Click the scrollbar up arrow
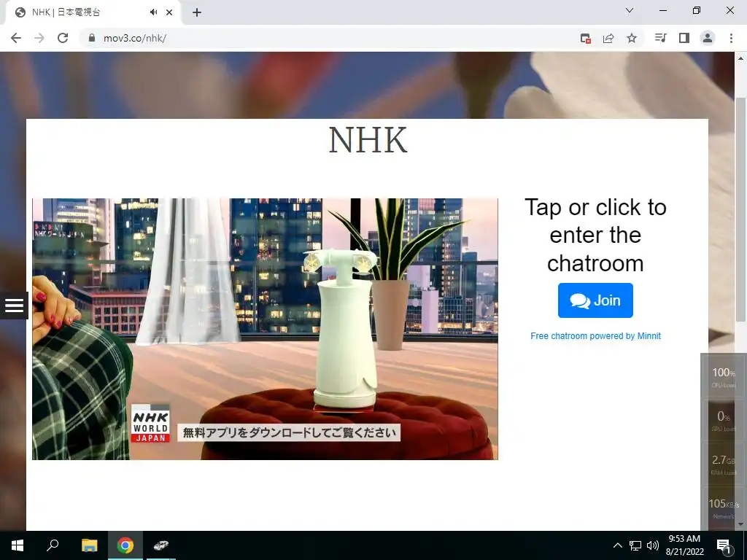 click(740, 58)
